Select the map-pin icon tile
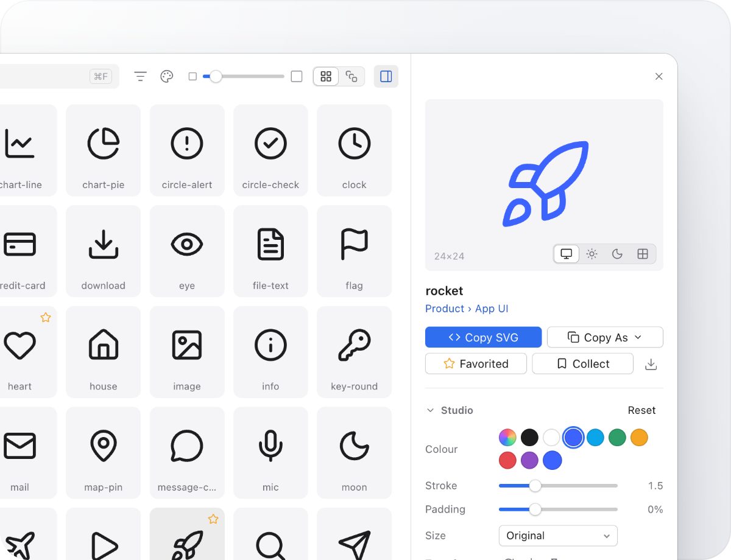 [x=103, y=452]
